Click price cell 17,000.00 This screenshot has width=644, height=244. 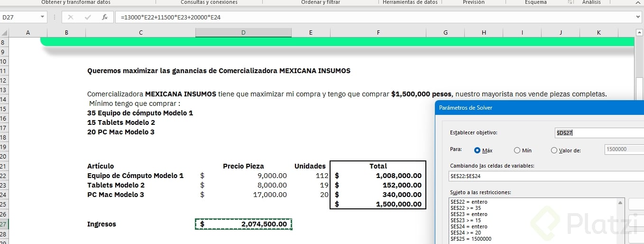243,195
